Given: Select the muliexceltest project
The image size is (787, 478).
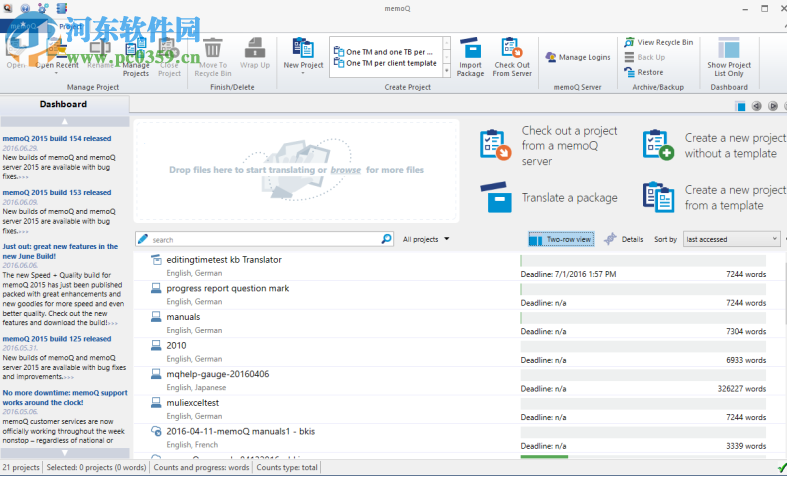Looking at the screenshot, I should [x=192, y=403].
